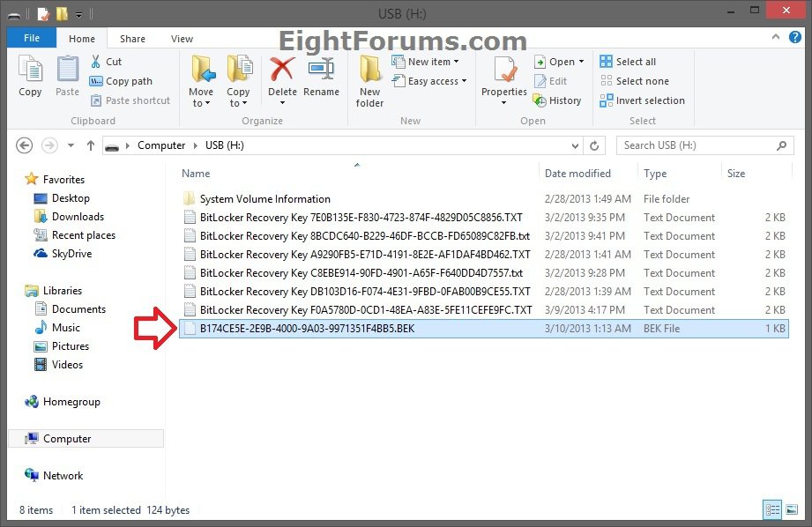Invert the current selection

643,100
